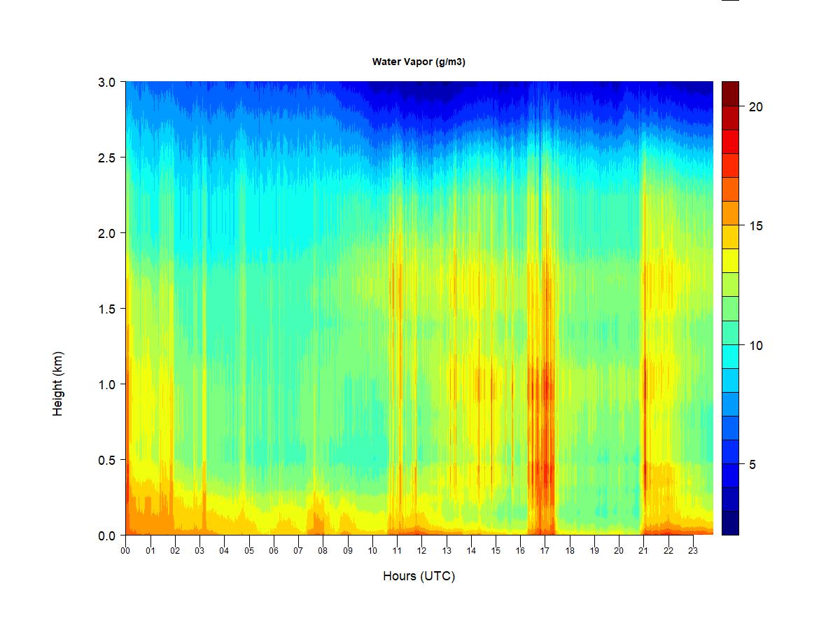Click the colorbar label 15

point(755,226)
